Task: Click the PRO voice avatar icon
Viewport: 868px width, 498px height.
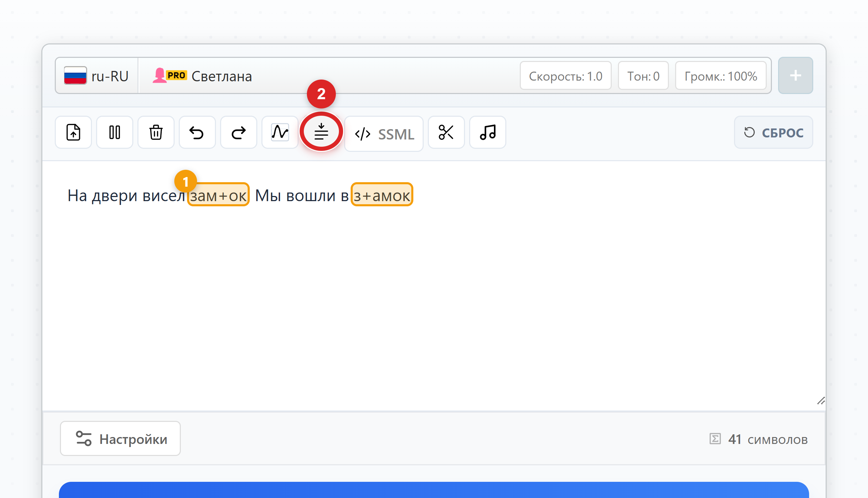Action: pyautogui.click(x=170, y=75)
